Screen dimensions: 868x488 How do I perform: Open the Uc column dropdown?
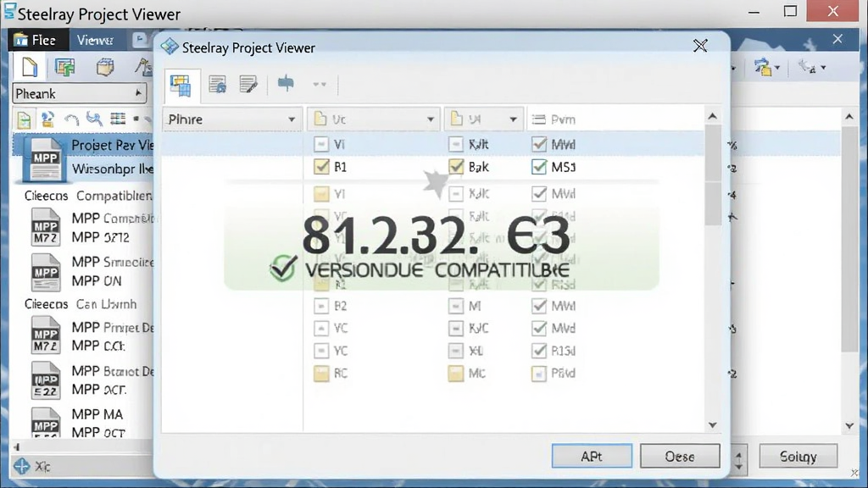tap(374, 119)
